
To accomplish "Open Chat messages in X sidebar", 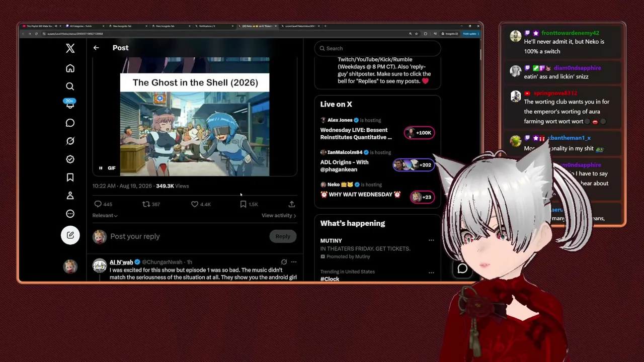I will pos(70,123).
